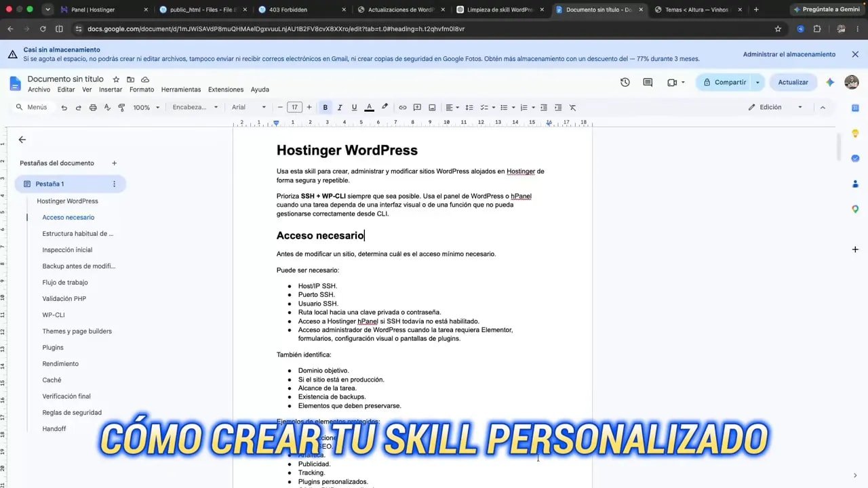
Task: Open the paragraph style Encabeza dropdown
Action: point(195,107)
